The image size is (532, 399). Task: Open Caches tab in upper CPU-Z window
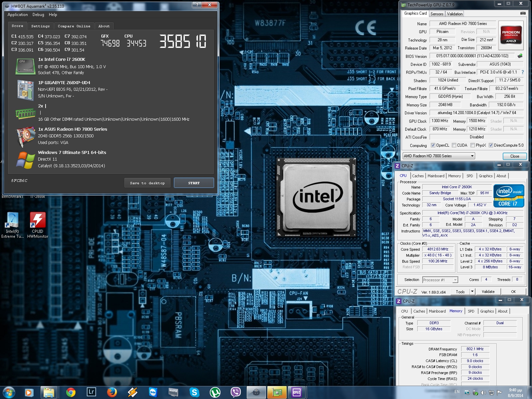coord(418,176)
